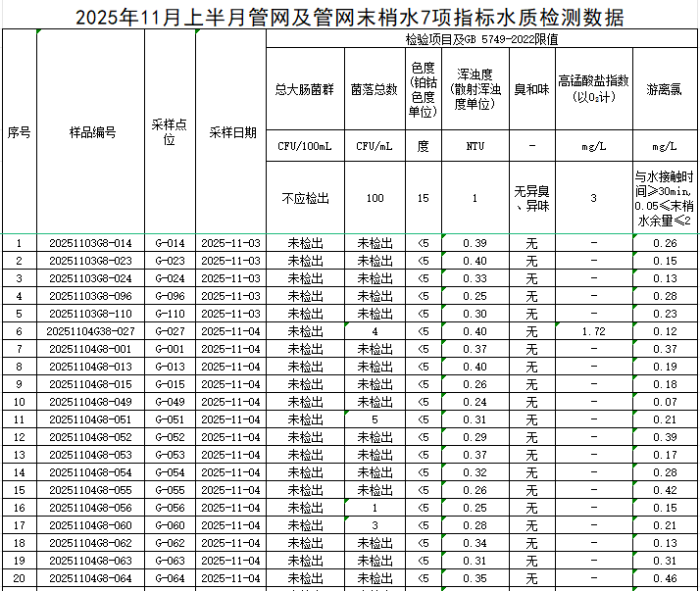Click the CFU/100mL unit cell
The width and height of the screenshot is (700, 591).
(x=305, y=146)
